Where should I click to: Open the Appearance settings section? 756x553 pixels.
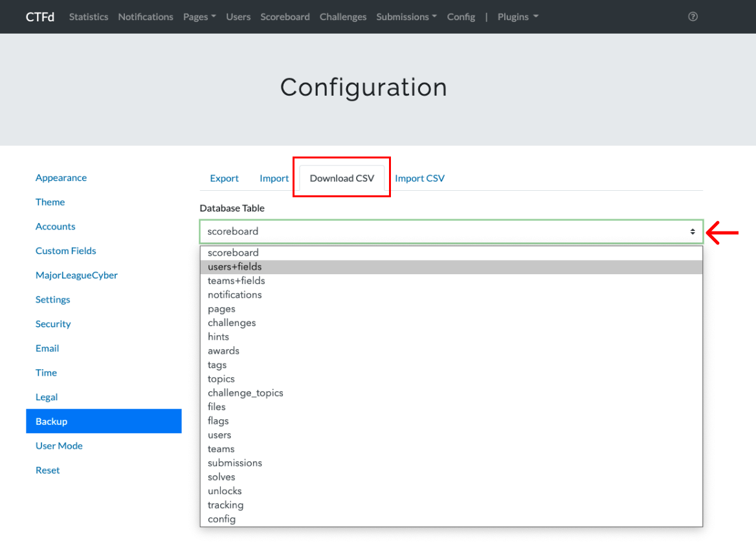pyautogui.click(x=61, y=178)
